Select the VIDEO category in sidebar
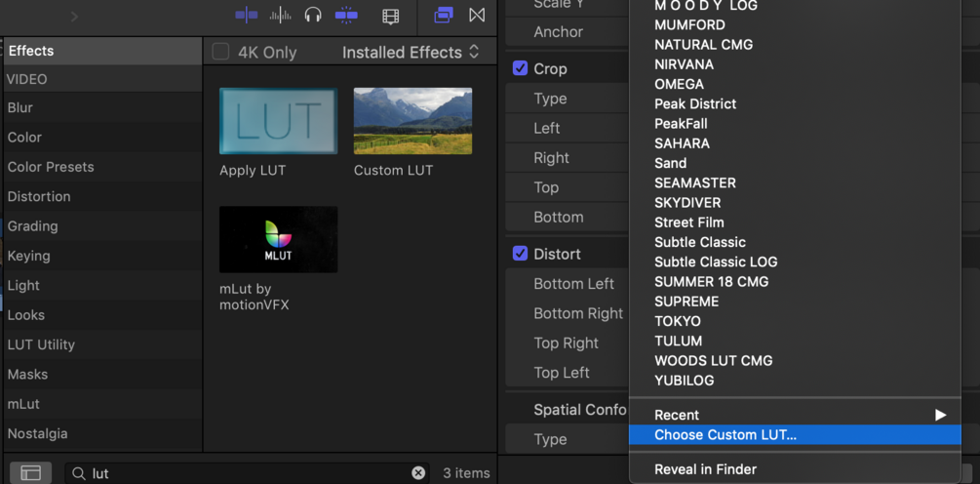 tap(102, 79)
